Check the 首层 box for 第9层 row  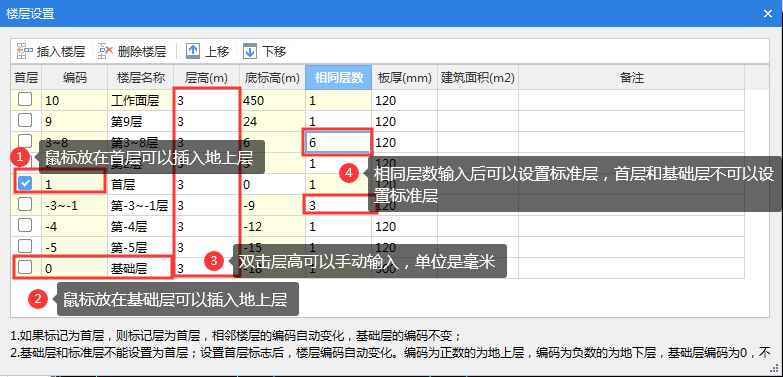pos(25,120)
